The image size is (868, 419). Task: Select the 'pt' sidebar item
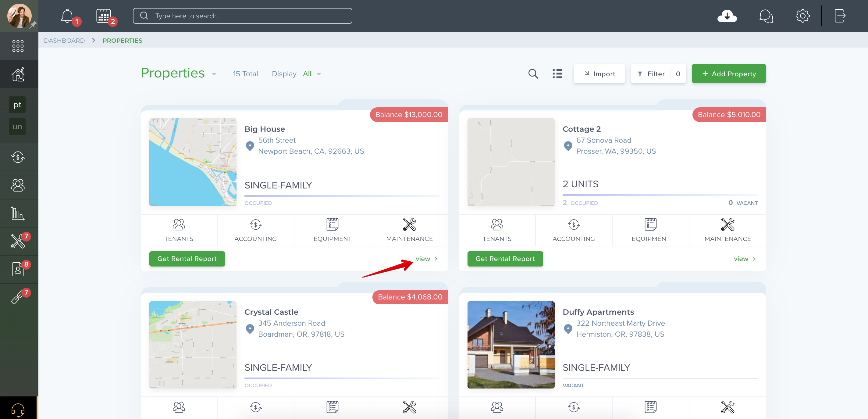[x=17, y=105]
